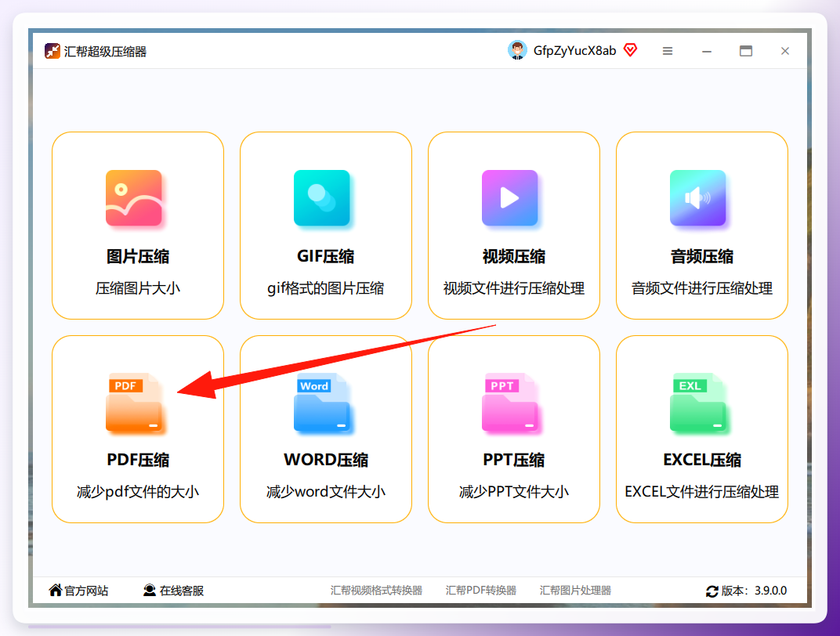Click the 音频文件进行压缩处理 description
The width and height of the screenshot is (840, 636).
pos(702,288)
